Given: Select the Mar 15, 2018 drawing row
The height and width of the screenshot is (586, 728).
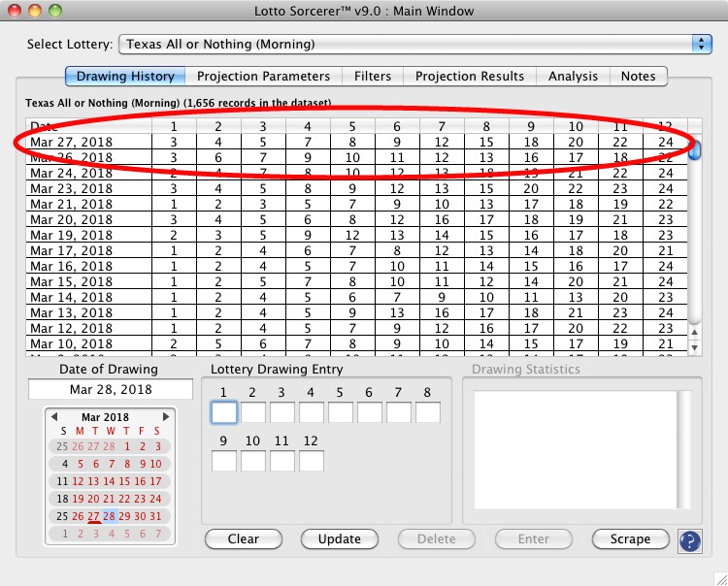Looking at the screenshot, I should tap(356, 281).
